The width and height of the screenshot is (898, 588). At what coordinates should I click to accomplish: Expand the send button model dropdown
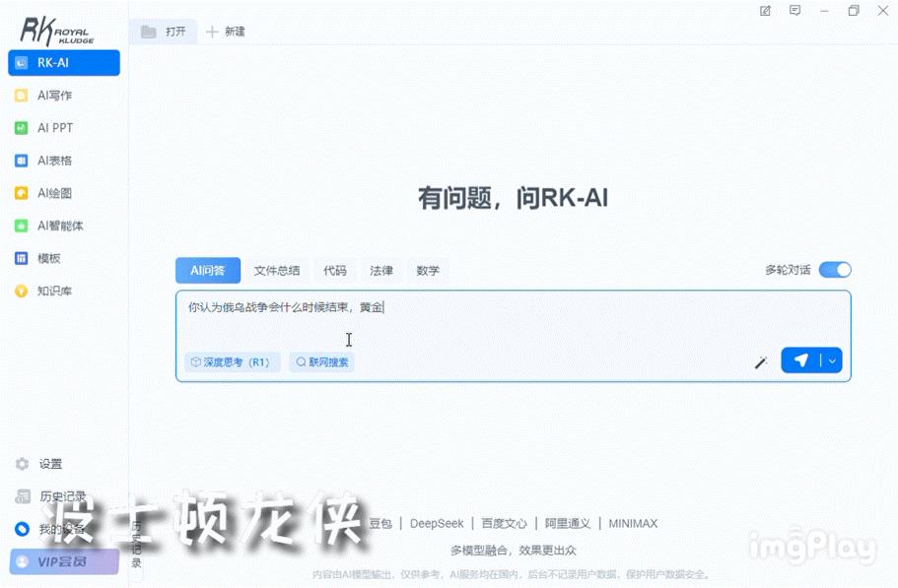(x=829, y=360)
